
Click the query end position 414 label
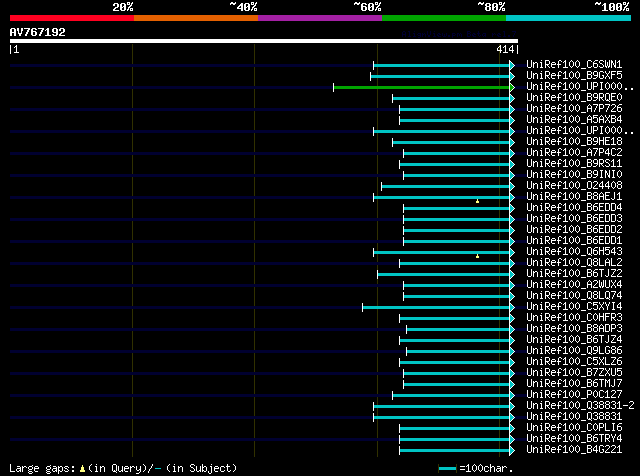[505, 50]
